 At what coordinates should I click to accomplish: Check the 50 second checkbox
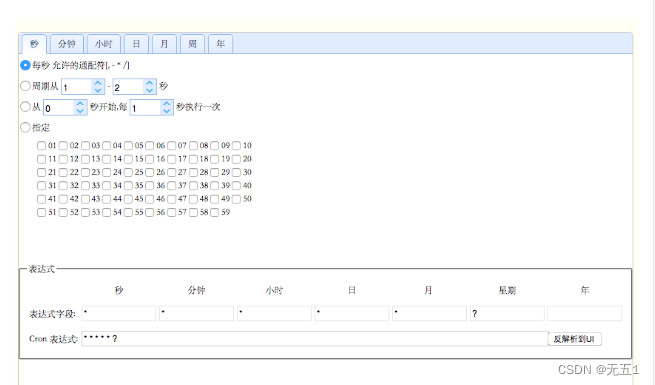(x=236, y=199)
